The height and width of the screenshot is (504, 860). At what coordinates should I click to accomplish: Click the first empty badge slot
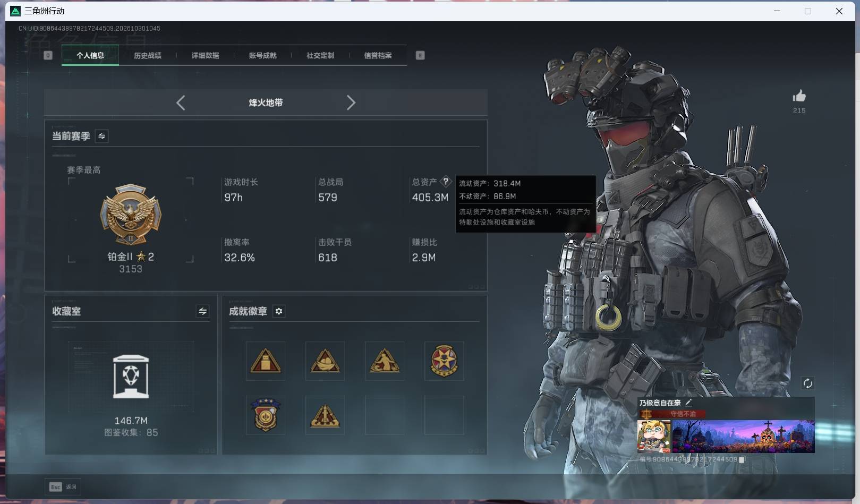385,415
